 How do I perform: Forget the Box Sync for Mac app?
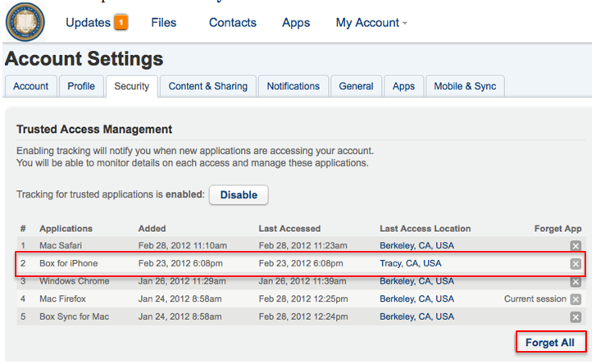coord(576,317)
